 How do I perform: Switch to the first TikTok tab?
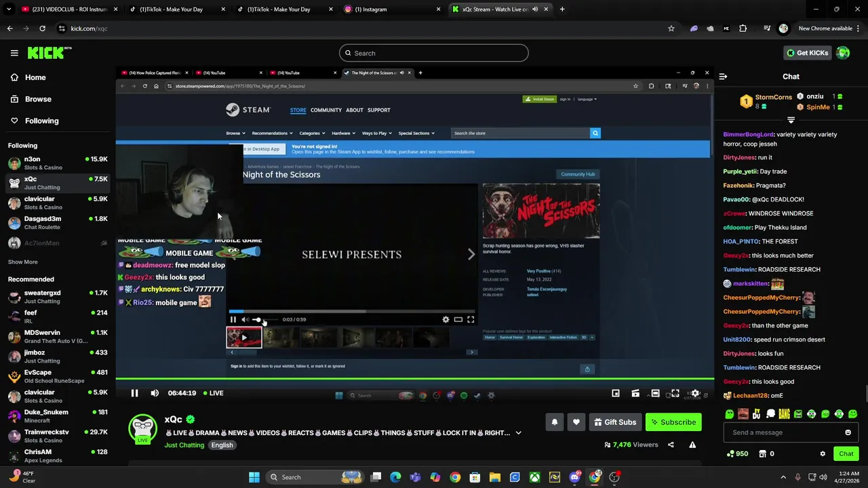(x=176, y=9)
